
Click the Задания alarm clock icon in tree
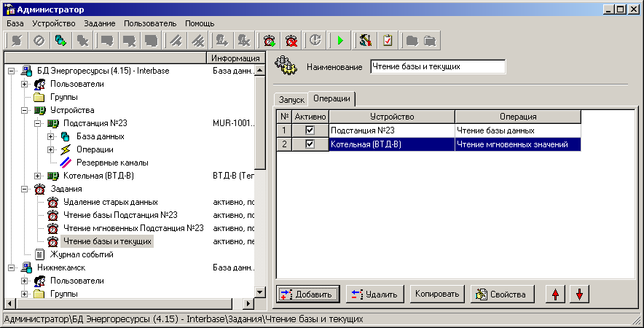(x=40, y=189)
